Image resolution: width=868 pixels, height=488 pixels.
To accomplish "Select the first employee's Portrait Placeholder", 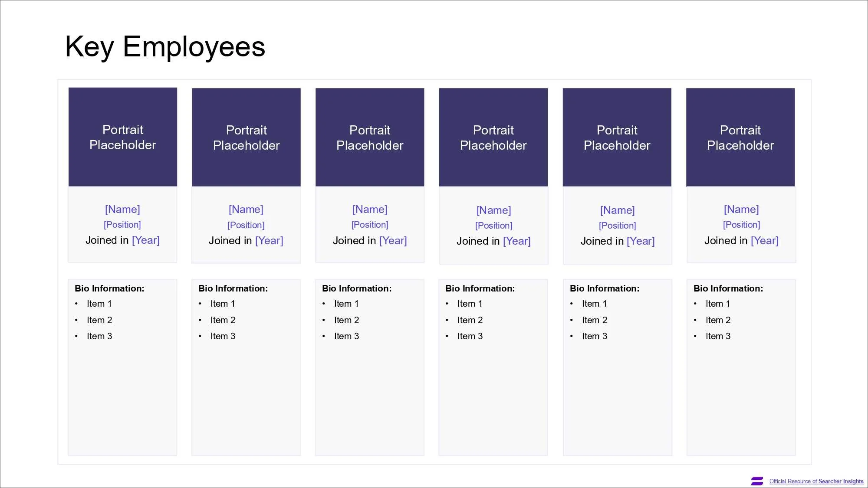I will click(x=123, y=137).
